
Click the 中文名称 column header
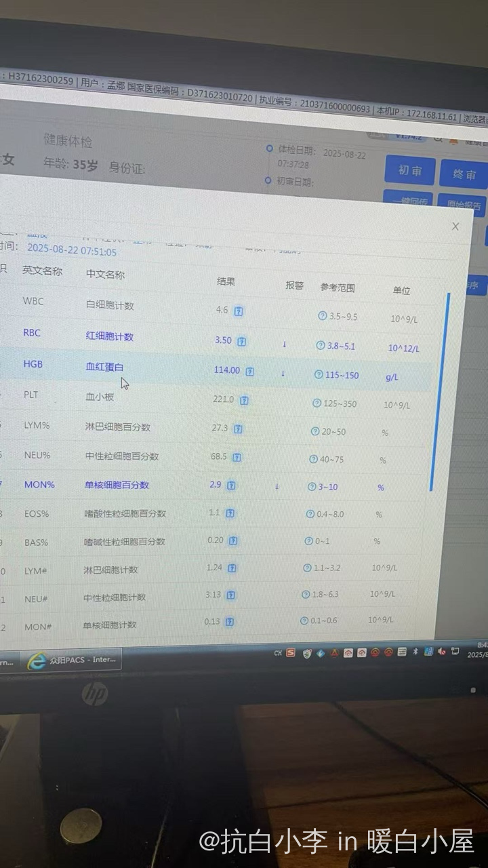105,274
